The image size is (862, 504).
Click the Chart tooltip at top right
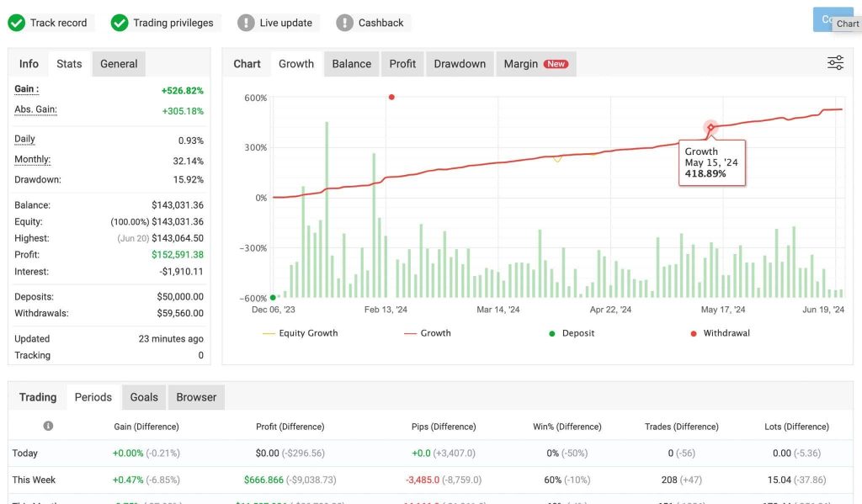847,24
